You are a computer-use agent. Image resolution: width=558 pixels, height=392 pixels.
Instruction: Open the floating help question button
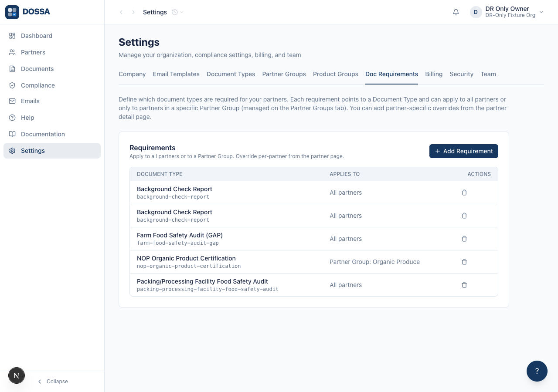(537, 371)
